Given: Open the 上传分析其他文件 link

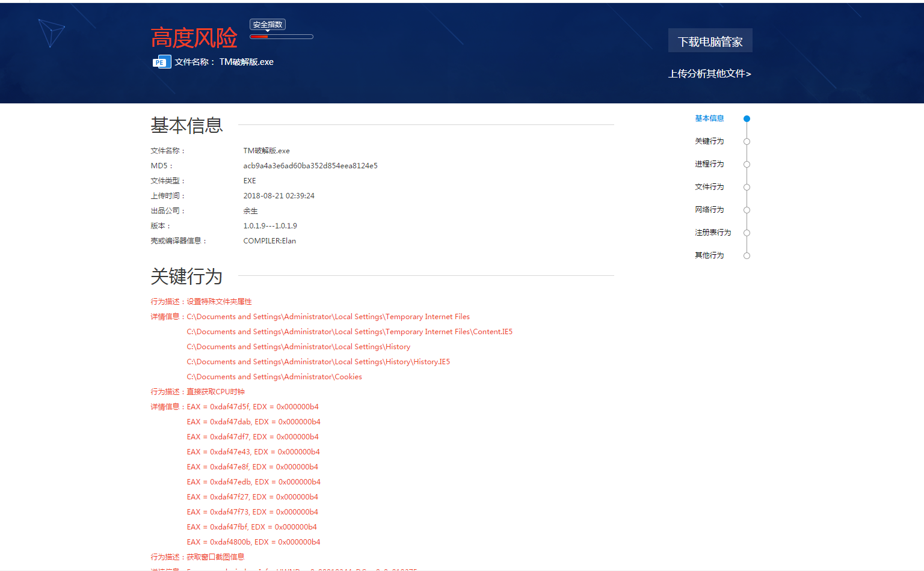Looking at the screenshot, I should coord(709,73).
